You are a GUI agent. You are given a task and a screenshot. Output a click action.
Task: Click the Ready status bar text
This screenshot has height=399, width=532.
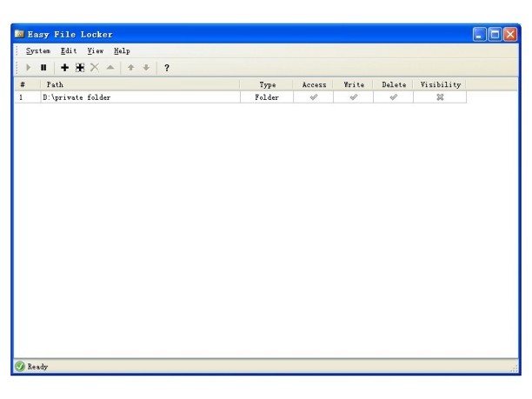[37, 367]
